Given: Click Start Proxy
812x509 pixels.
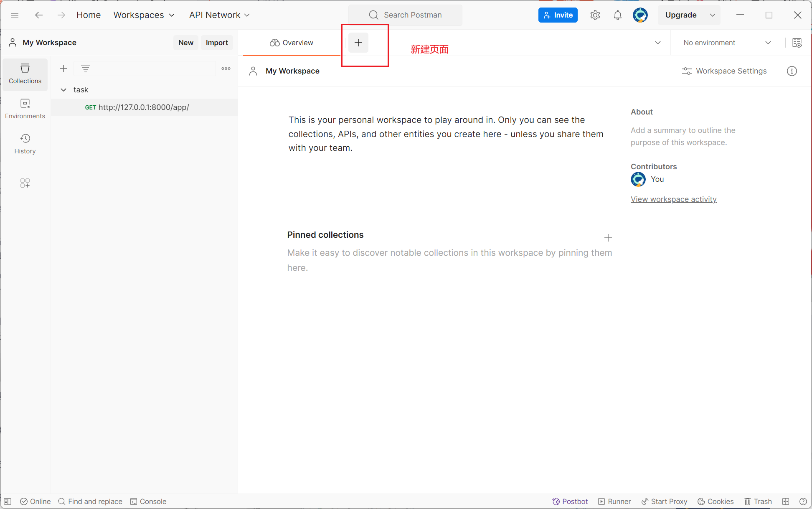Looking at the screenshot, I should pyautogui.click(x=664, y=501).
